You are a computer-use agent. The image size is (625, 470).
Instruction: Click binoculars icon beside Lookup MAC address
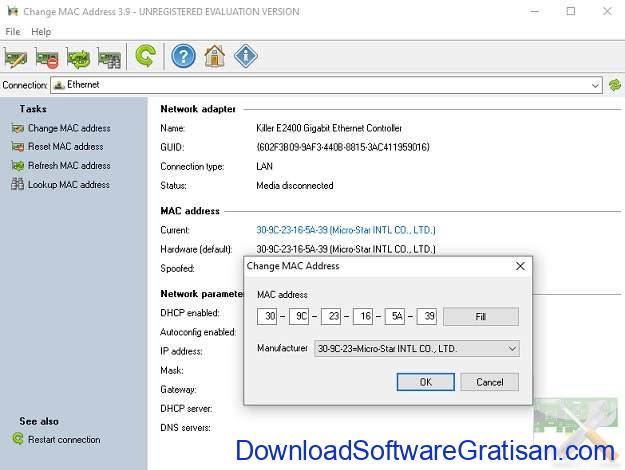(x=18, y=184)
